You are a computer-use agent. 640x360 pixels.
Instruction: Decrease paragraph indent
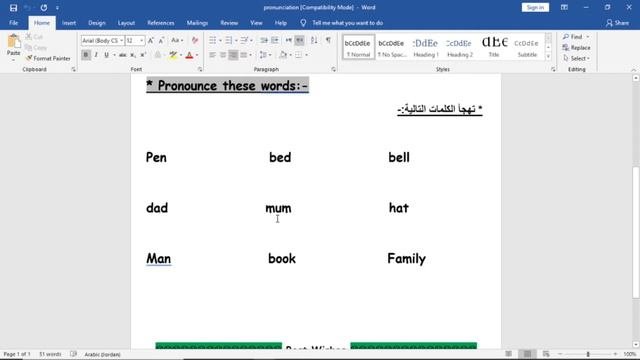[x=264, y=40]
